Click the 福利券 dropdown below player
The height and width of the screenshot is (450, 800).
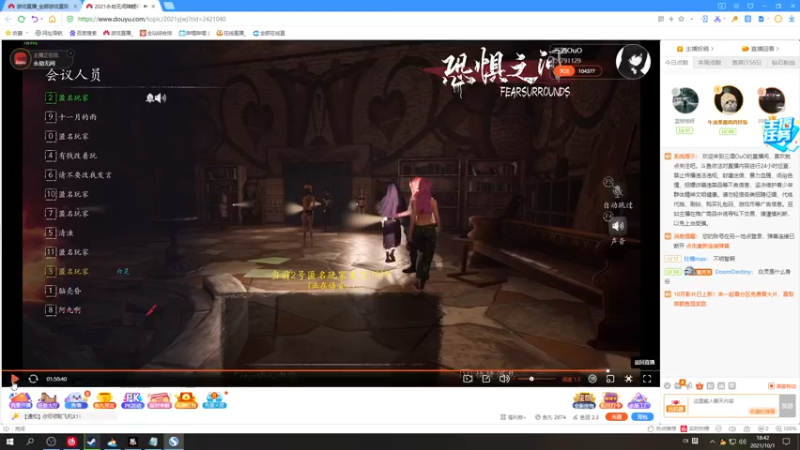513,417
